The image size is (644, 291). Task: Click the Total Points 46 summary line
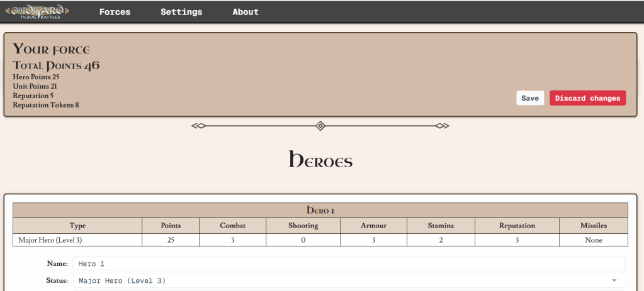pyautogui.click(x=56, y=65)
